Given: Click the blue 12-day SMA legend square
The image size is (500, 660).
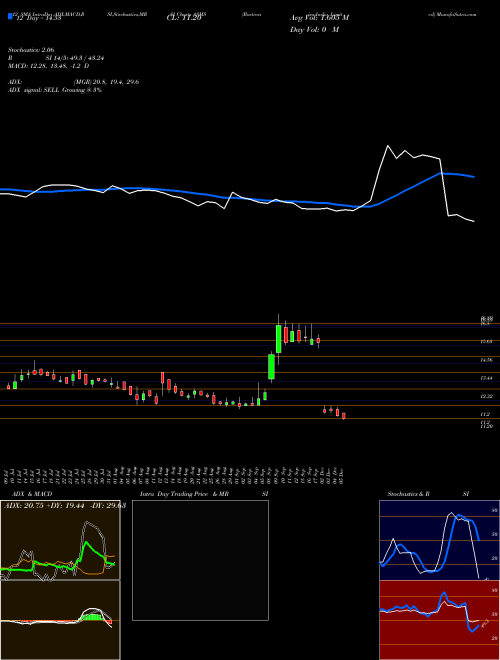Looking at the screenshot, I should point(10,16).
